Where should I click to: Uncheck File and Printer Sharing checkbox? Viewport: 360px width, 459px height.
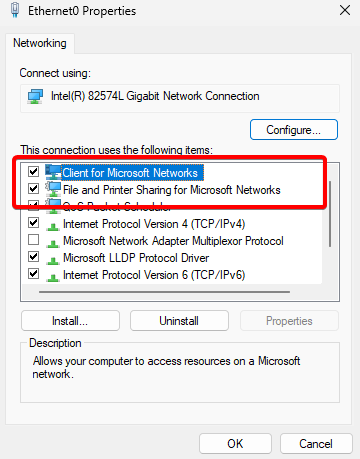click(x=33, y=189)
